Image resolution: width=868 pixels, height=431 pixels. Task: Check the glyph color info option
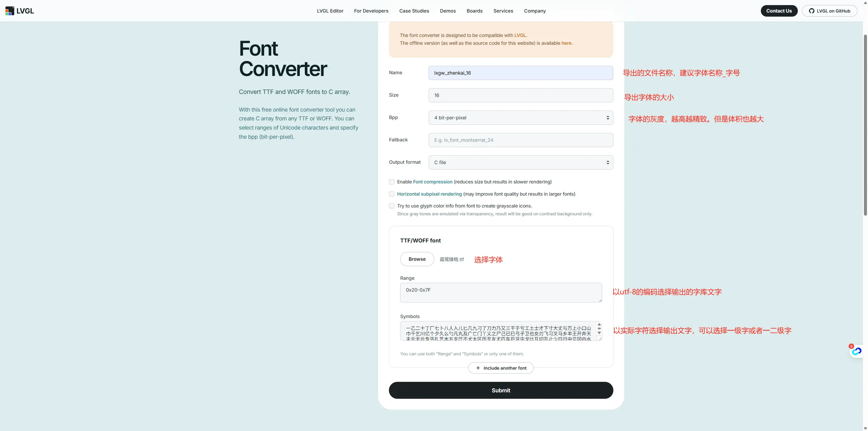coord(392,206)
